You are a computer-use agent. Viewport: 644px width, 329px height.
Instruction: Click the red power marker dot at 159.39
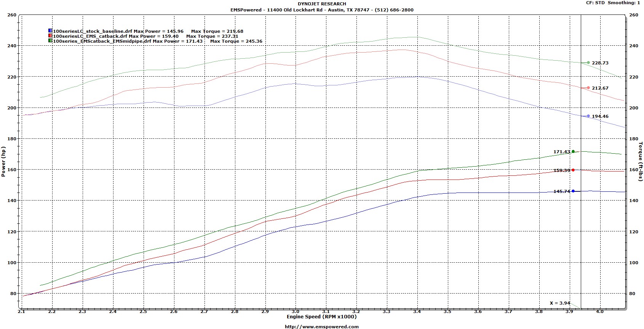click(573, 170)
